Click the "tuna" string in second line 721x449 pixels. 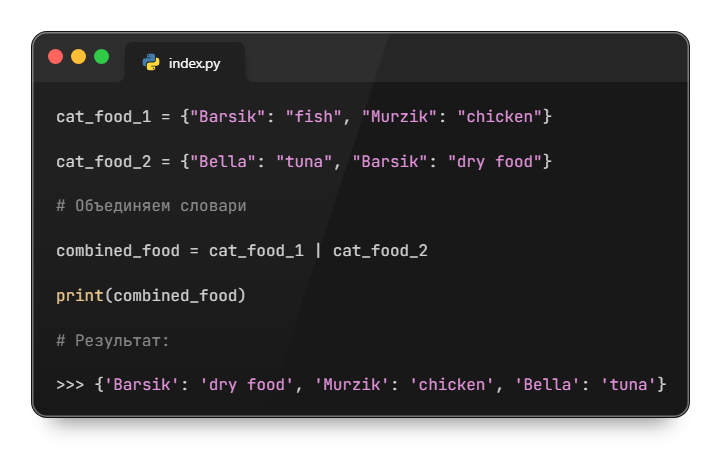point(304,162)
